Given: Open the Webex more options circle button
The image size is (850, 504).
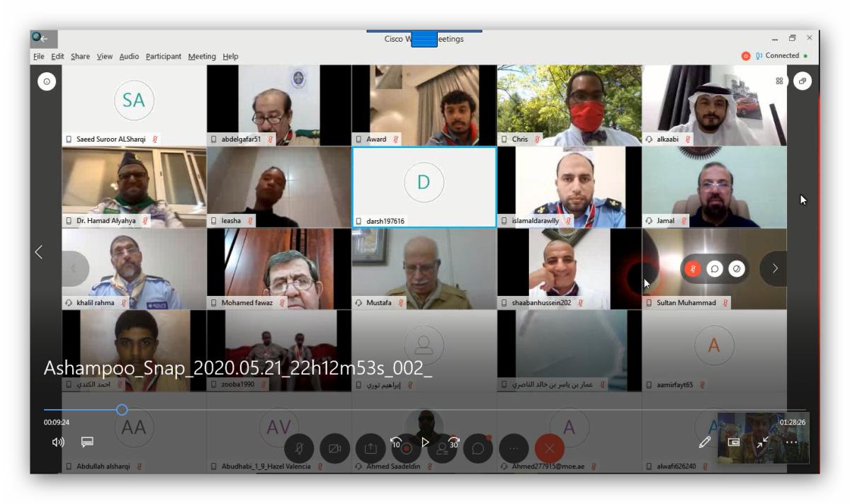Looking at the screenshot, I should tap(514, 448).
